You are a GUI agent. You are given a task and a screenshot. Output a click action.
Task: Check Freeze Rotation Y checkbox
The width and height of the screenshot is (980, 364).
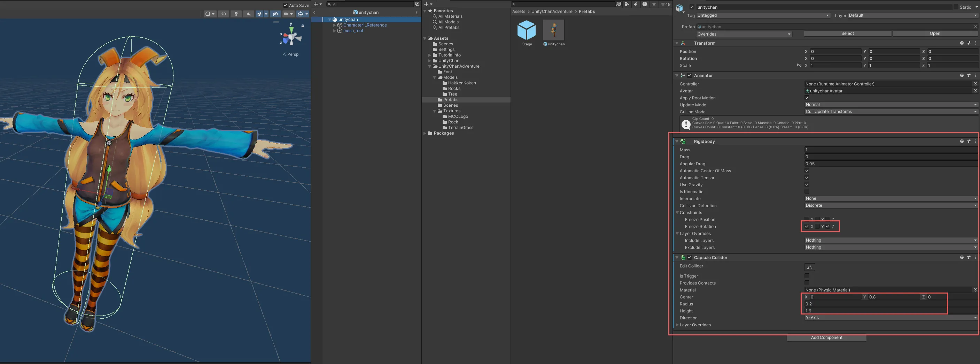817,227
